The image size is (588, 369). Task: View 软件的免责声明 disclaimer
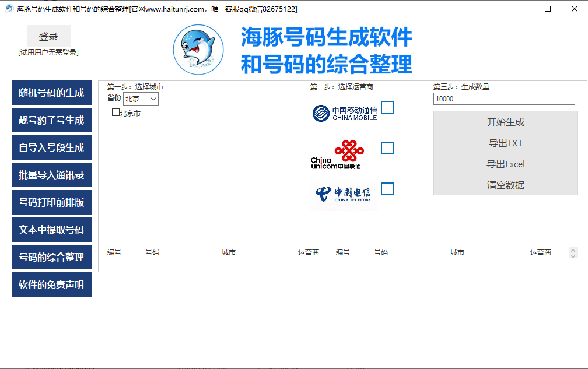point(51,284)
